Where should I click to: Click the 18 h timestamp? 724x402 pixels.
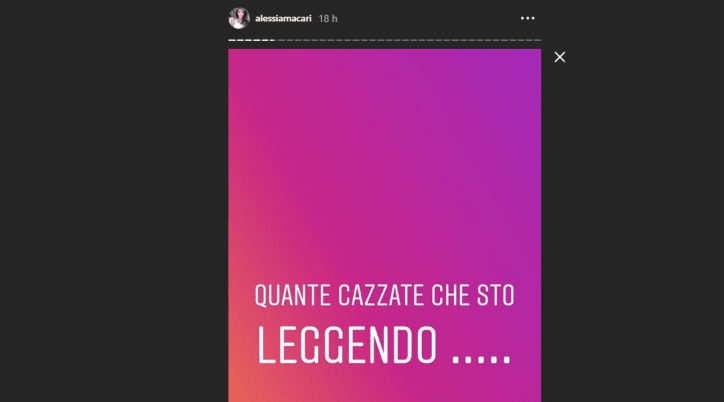click(x=328, y=19)
